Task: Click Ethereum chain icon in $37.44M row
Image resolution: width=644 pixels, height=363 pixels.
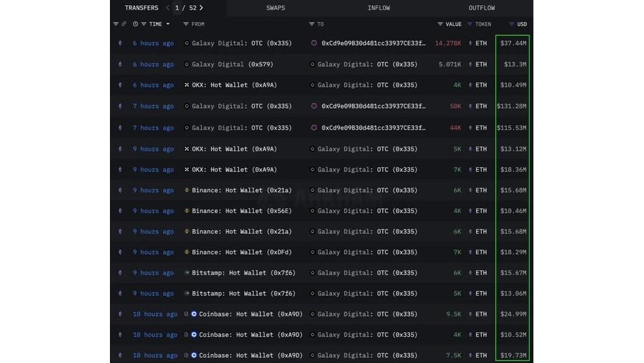Action: pyautogui.click(x=120, y=43)
